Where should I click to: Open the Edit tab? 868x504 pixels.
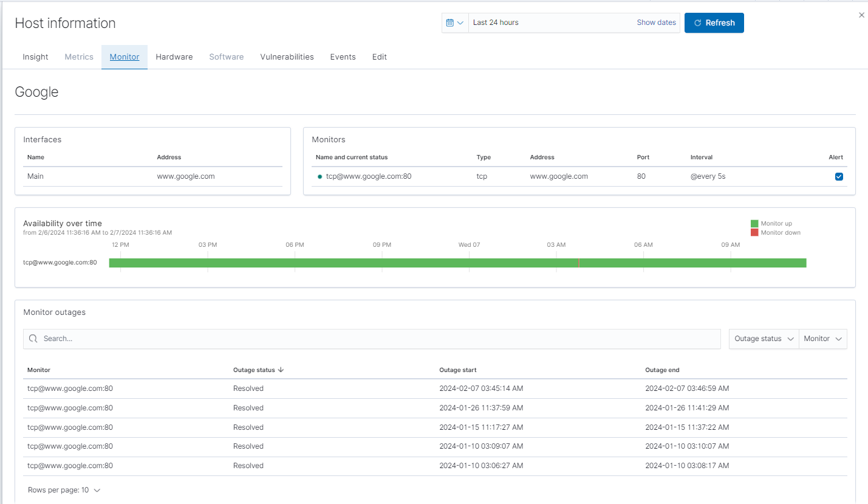(x=380, y=57)
